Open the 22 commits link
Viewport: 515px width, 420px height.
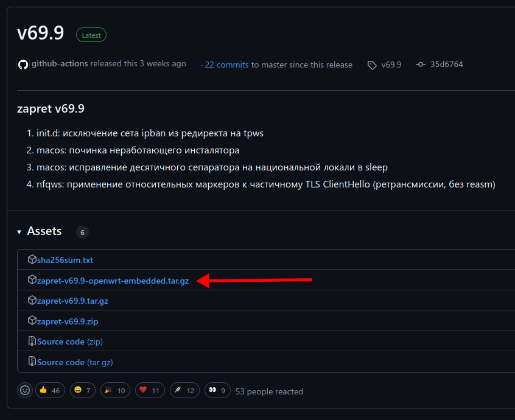pyautogui.click(x=226, y=65)
